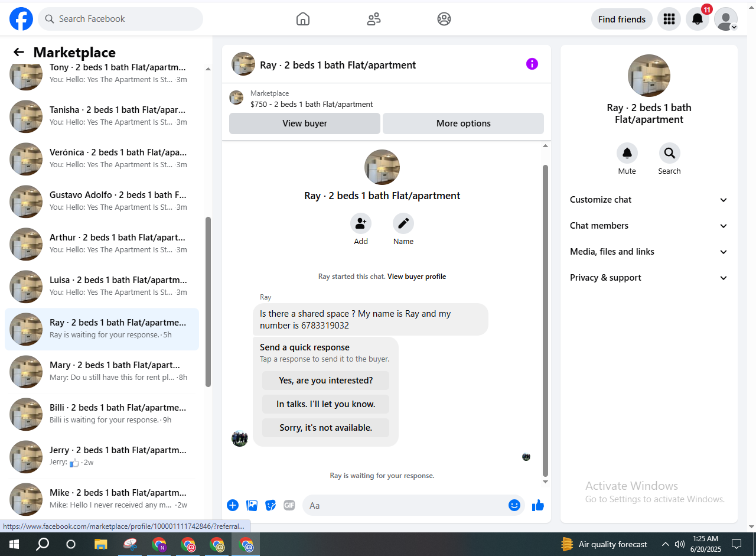This screenshot has width=756, height=556.
Task: Open the volume control in system tray
Action: click(680, 544)
